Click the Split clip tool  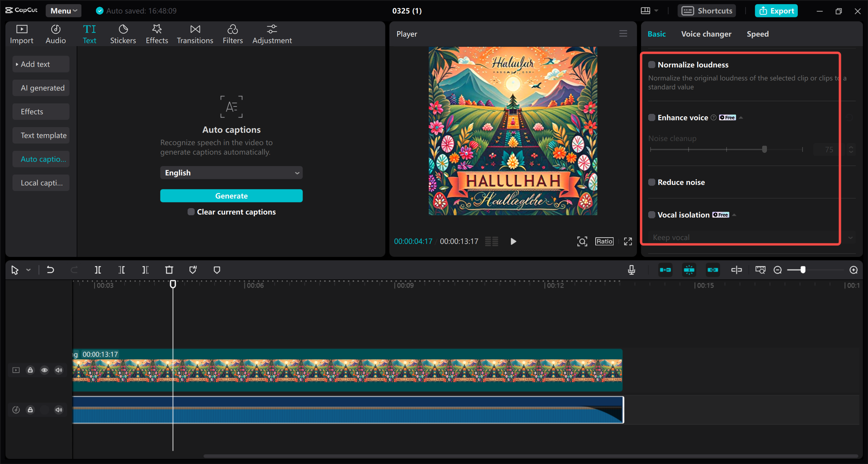(98, 270)
